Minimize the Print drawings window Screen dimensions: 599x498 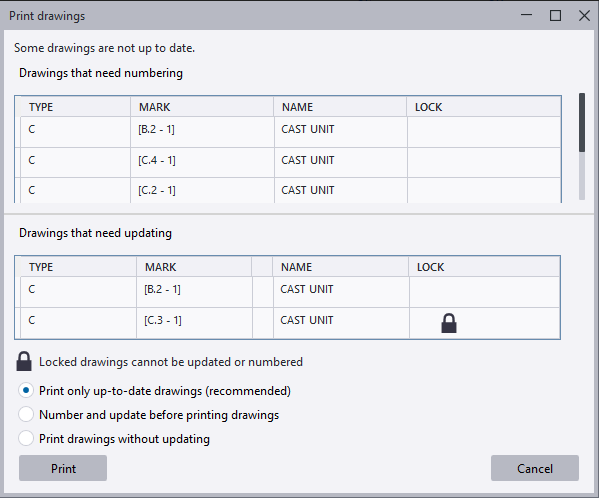(x=526, y=15)
